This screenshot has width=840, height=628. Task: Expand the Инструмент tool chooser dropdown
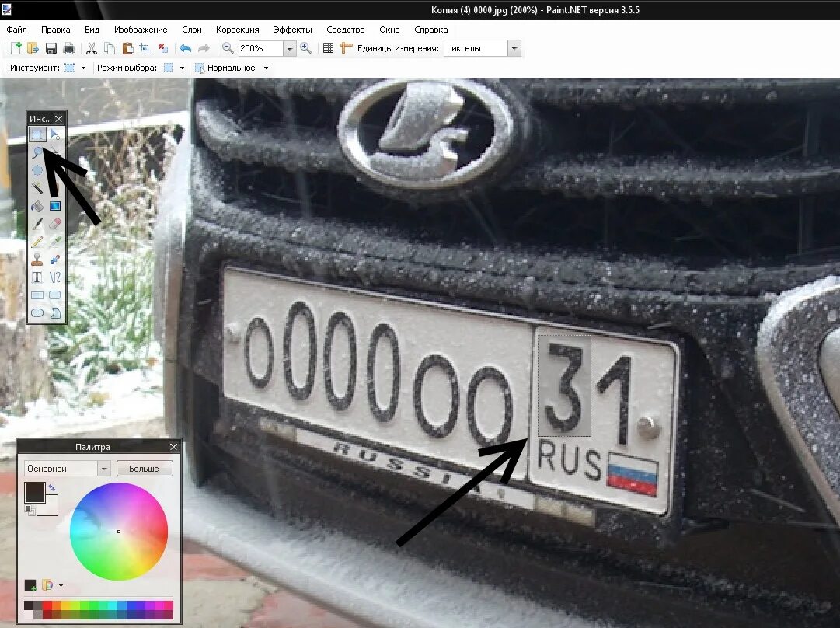[x=83, y=68]
